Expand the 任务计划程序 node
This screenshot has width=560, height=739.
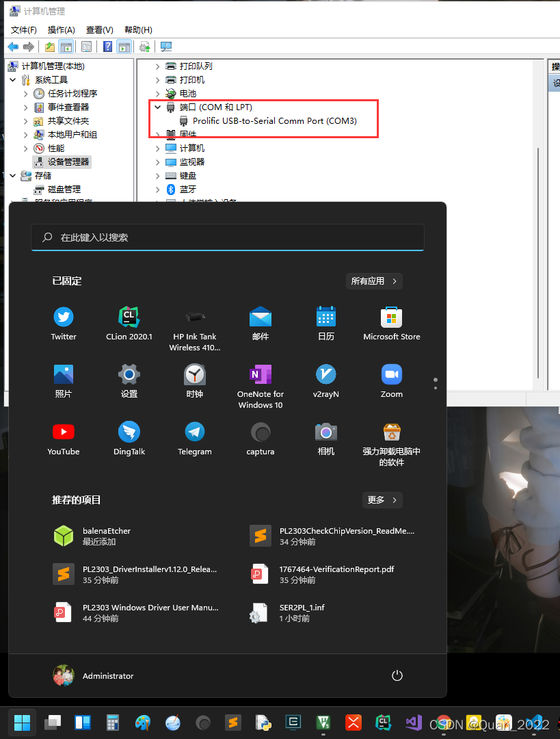pyautogui.click(x=25, y=93)
